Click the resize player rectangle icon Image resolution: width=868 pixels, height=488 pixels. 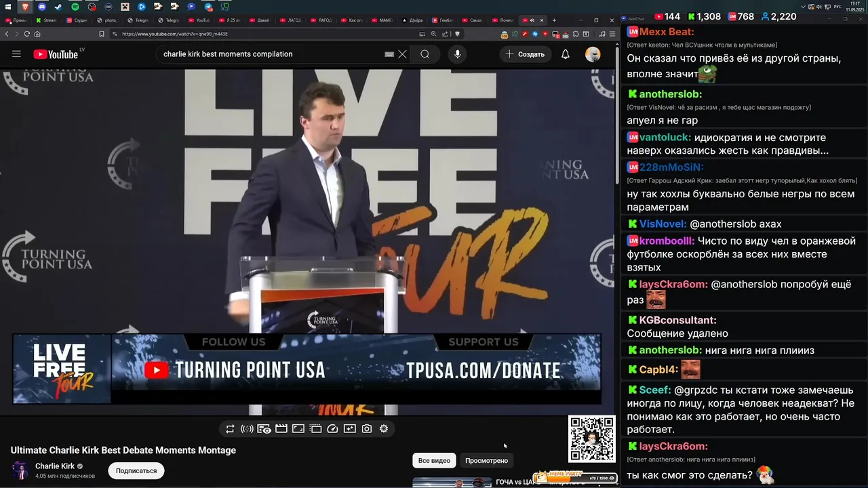tap(298, 428)
